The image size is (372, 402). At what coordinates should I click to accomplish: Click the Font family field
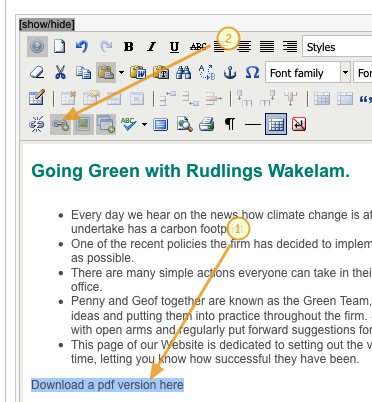click(303, 72)
